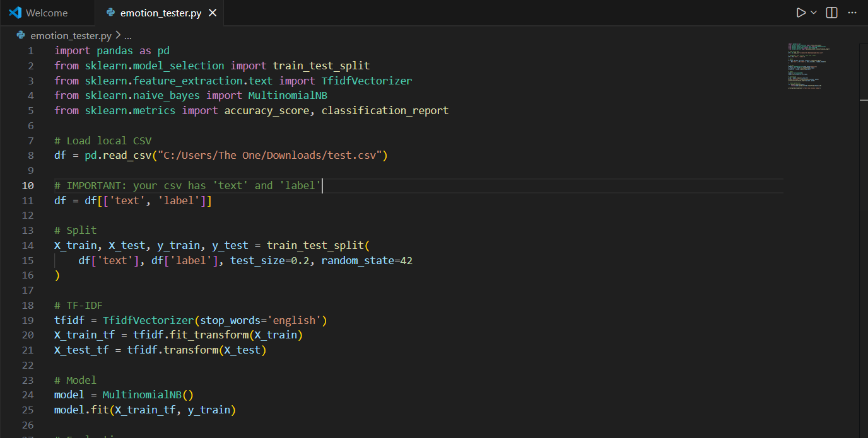This screenshot has width=868, height=438.
Task: Open the run options dropdown chevron
Action: [812, 12]
